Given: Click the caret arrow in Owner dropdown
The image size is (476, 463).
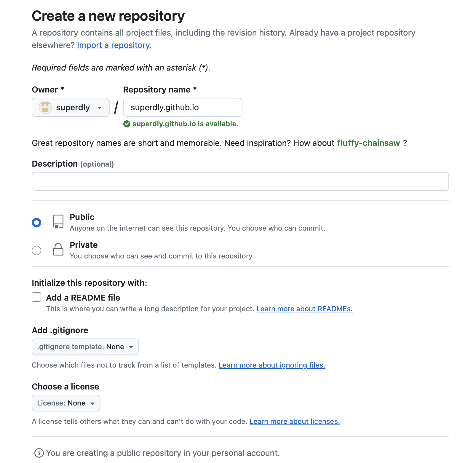Looking at the screenshot, I should coord(100,108).
